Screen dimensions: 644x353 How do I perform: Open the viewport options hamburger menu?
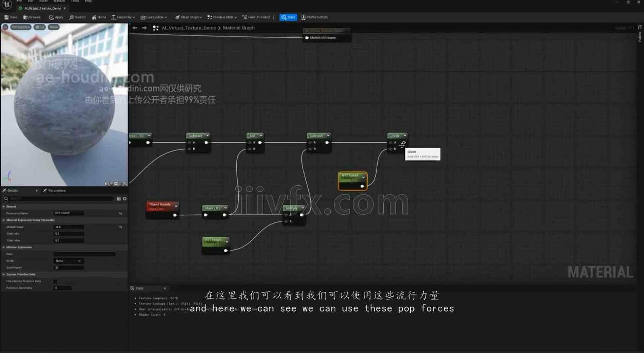[5, 27]
